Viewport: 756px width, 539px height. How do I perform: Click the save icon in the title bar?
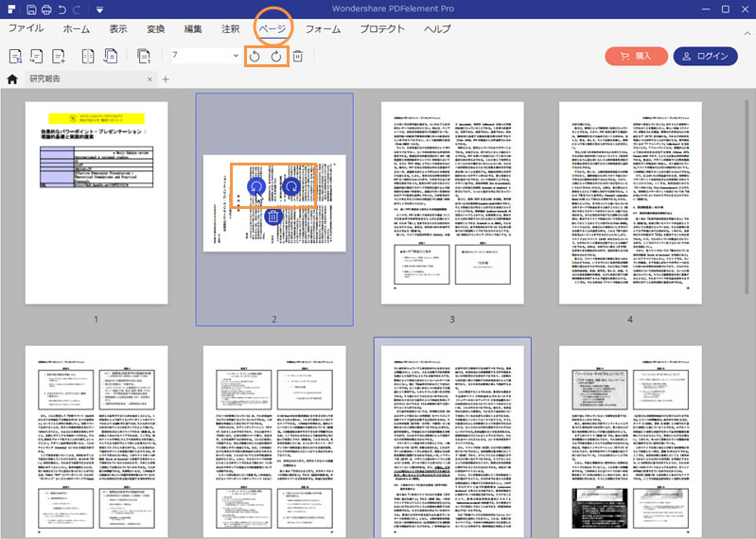tap(32, 9)
